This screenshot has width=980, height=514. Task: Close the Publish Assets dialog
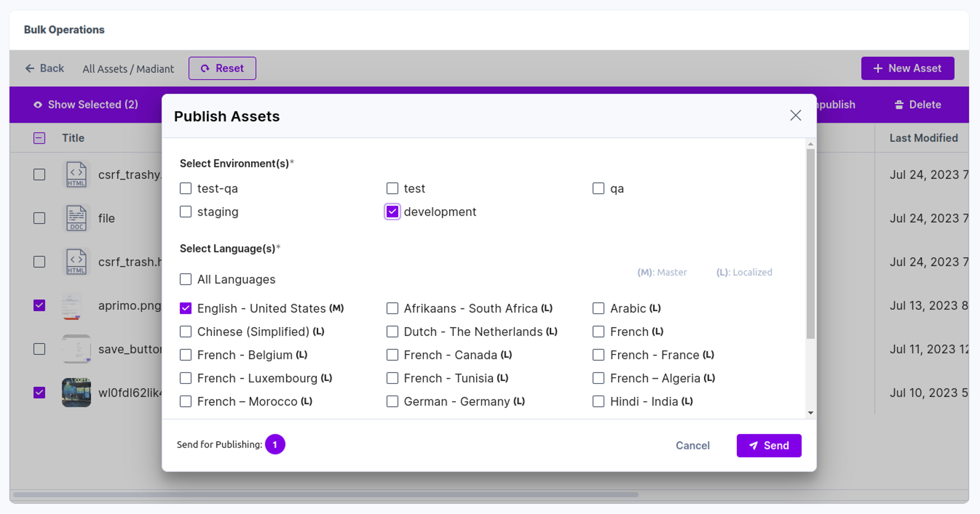click(x=795, y=115)
